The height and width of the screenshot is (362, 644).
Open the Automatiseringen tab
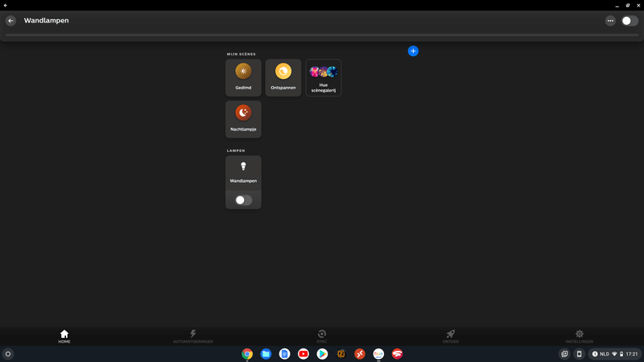pos(193,336)
